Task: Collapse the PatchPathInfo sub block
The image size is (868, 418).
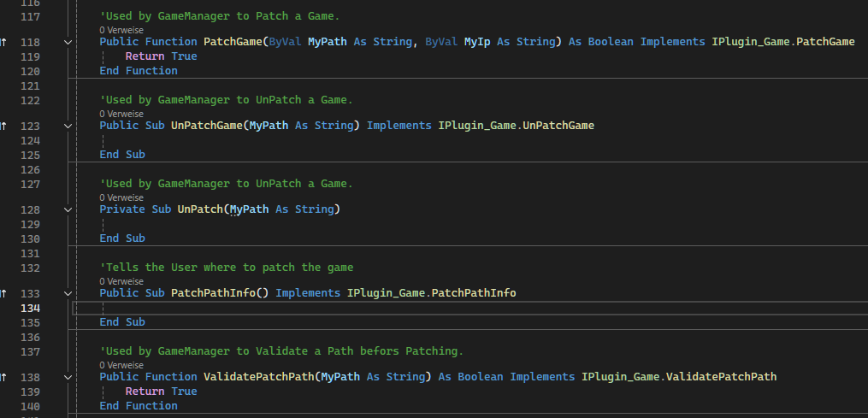Action: tap(68, 293)
